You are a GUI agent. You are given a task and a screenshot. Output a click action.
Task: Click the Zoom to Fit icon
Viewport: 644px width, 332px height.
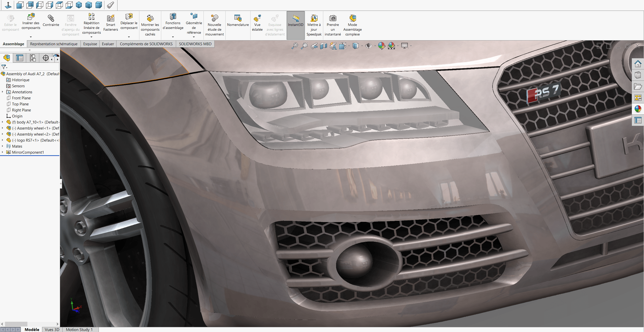(x=295, y=46)
